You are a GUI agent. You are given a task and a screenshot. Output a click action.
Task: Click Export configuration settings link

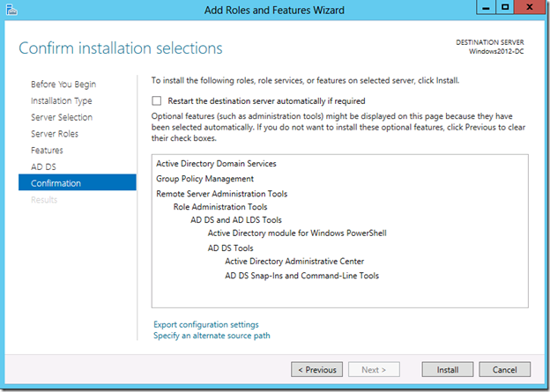[x=206, y=325]
